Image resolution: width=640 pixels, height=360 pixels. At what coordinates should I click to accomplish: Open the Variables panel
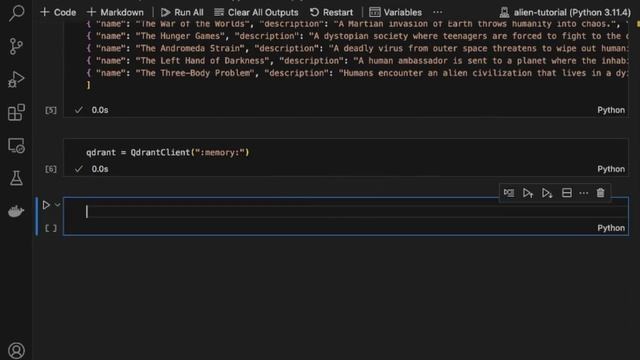[396, 12]
